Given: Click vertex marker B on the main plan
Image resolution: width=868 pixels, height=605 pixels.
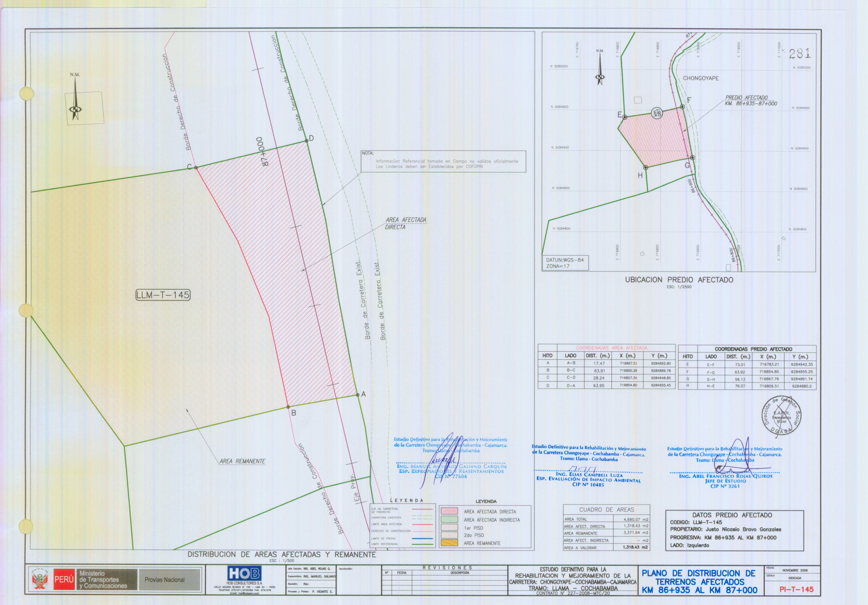Looking at the screenshot, I should 288,407.
